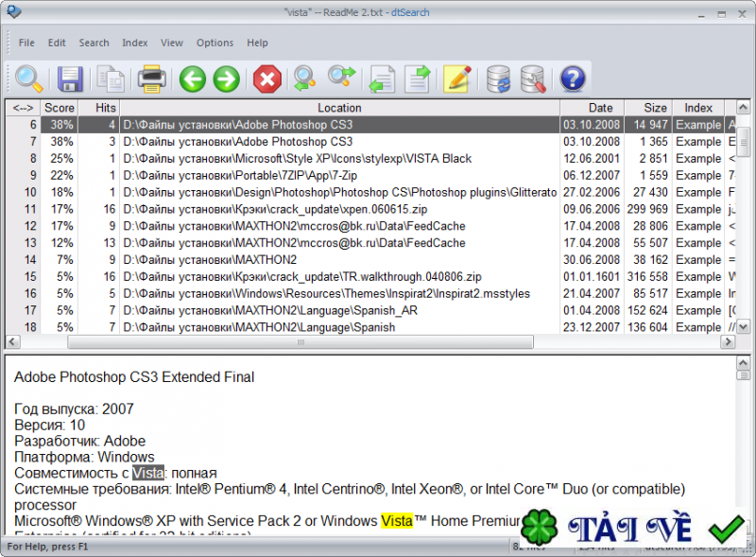
Task: Open the Search menu
Action: (x=94, y=43)
